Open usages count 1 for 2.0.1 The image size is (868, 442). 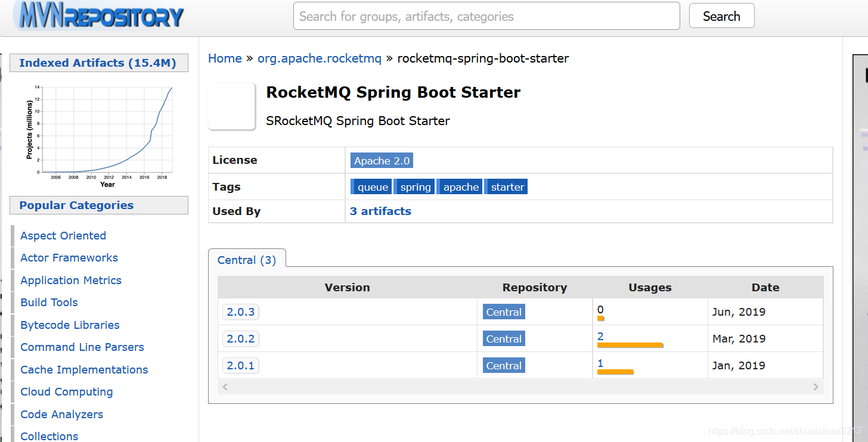click(600, 363)
